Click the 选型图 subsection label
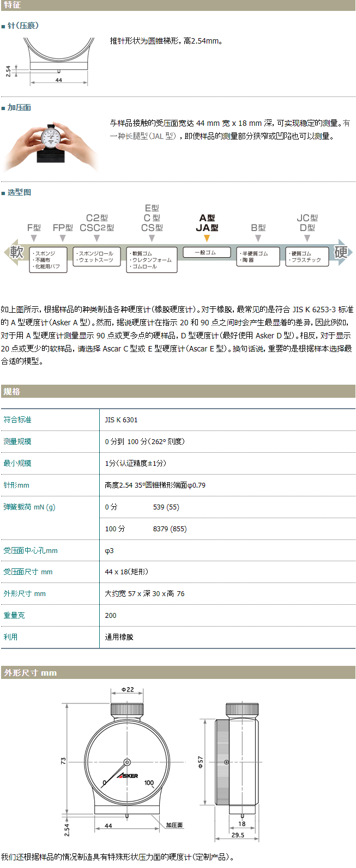Viewport: 356px width, 868px height. 19,192
